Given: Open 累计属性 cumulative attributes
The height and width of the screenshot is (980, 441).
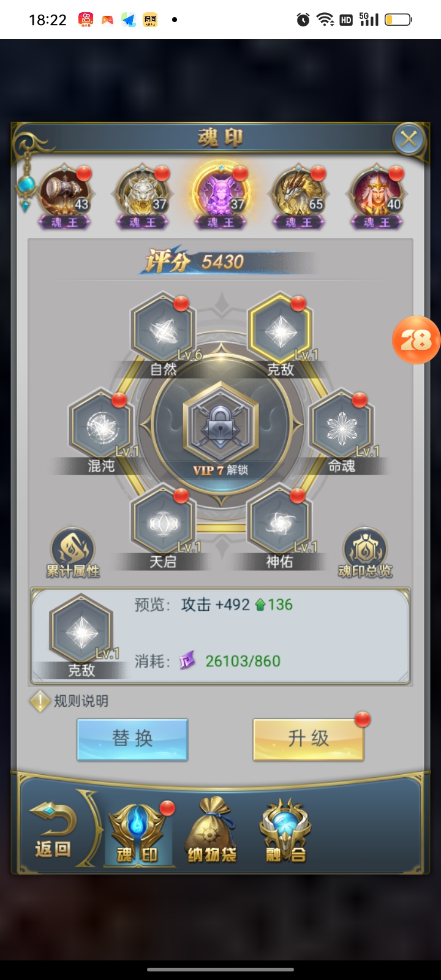Looking at the screenshot, I should pyautogui.click(x=72, y=553).
